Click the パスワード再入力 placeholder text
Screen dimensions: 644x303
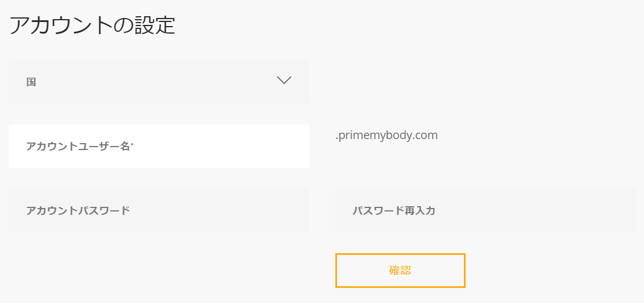pos(394,211)
